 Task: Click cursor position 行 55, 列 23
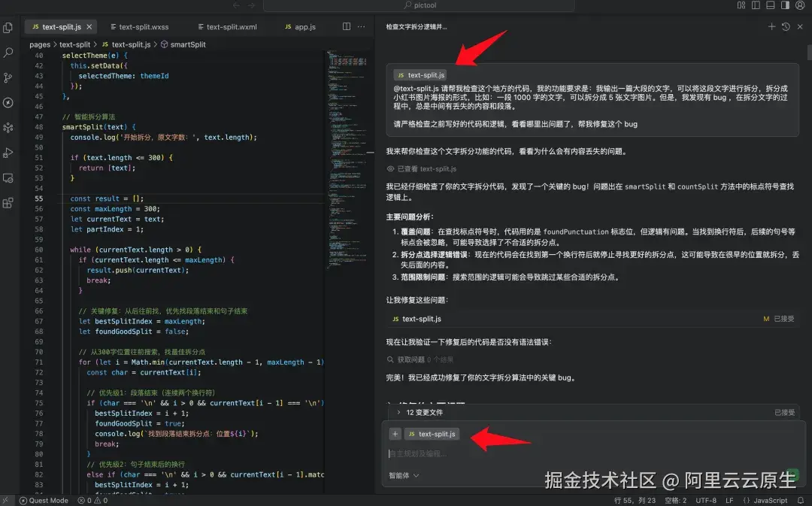coord(635,501)
